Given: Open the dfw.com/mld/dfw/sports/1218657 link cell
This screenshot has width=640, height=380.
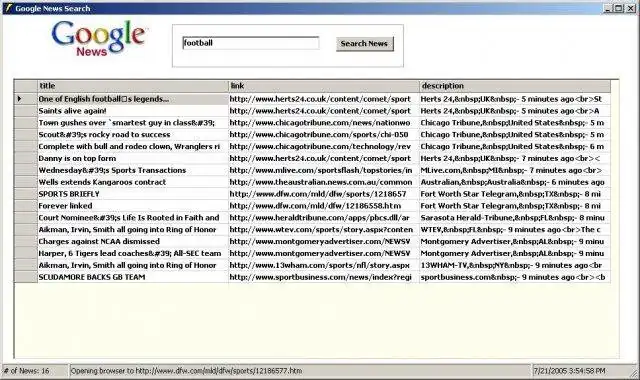Looking at the screenshot, I should (324, 194).
